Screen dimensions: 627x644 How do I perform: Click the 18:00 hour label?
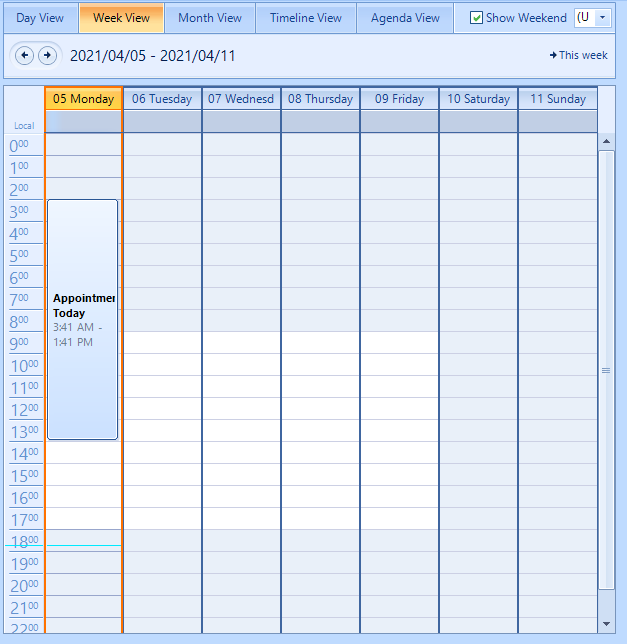(x=24, y=542)
